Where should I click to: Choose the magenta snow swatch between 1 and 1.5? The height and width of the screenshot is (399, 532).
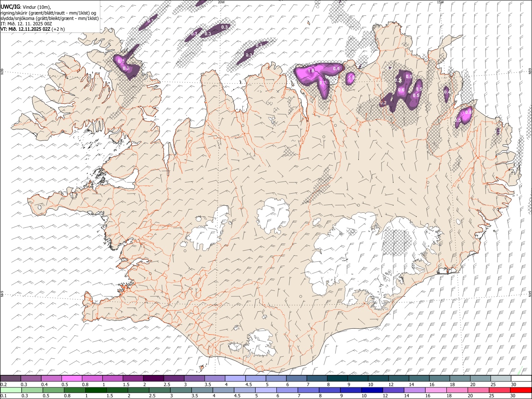(112, 378)
